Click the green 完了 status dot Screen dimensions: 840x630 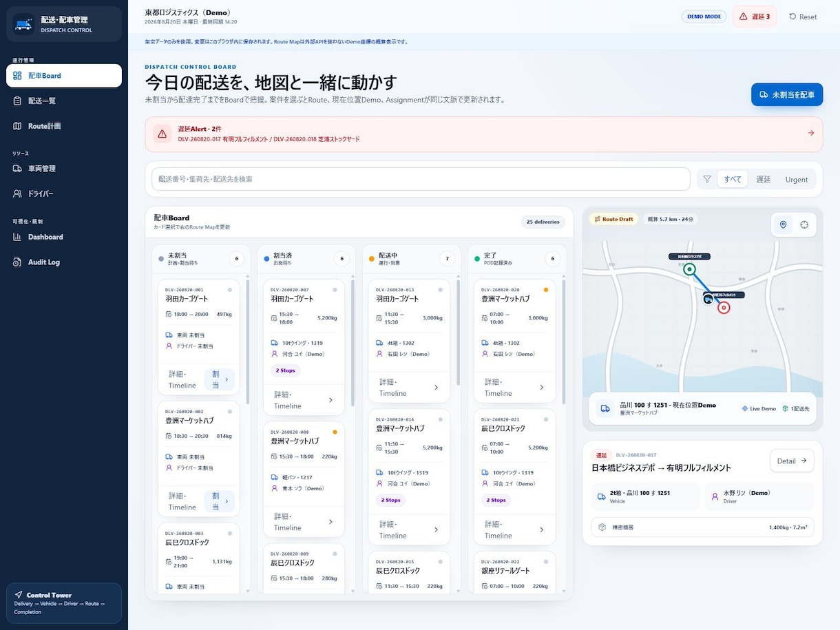[477, 259]
